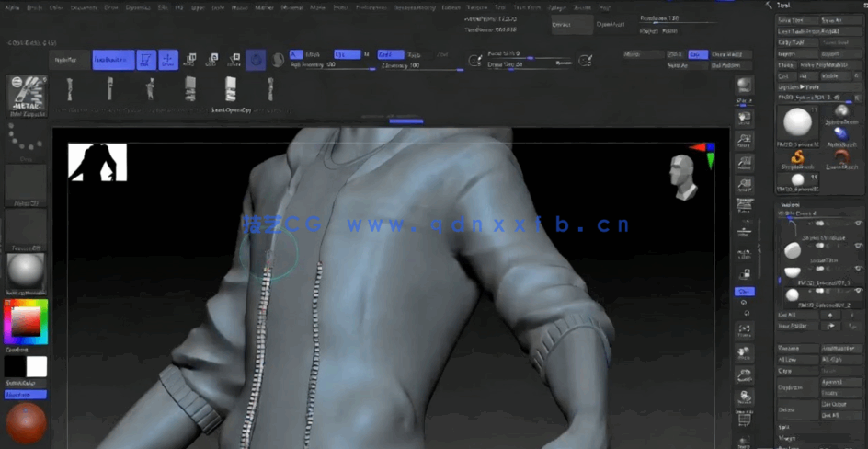This screenshot has height=449, width=868.
Task: Enable Edit mode in the top shelf
Action: (145, 60)
